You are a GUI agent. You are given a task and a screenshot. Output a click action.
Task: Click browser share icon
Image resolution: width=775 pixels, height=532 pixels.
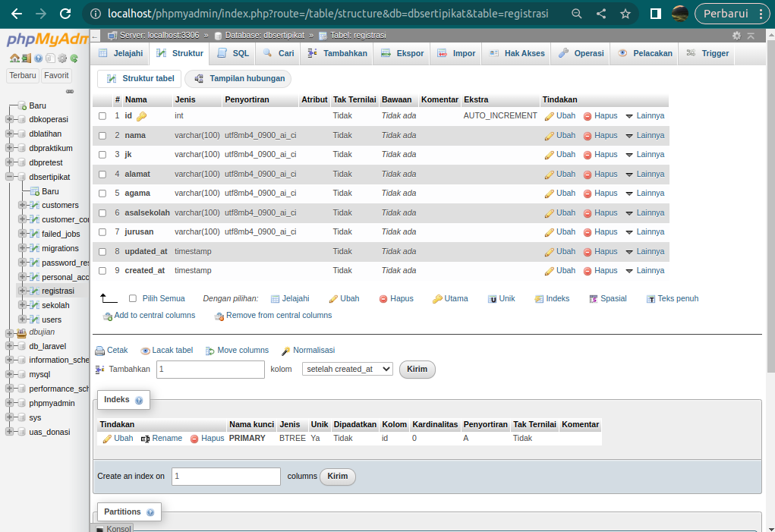(601, 14)
